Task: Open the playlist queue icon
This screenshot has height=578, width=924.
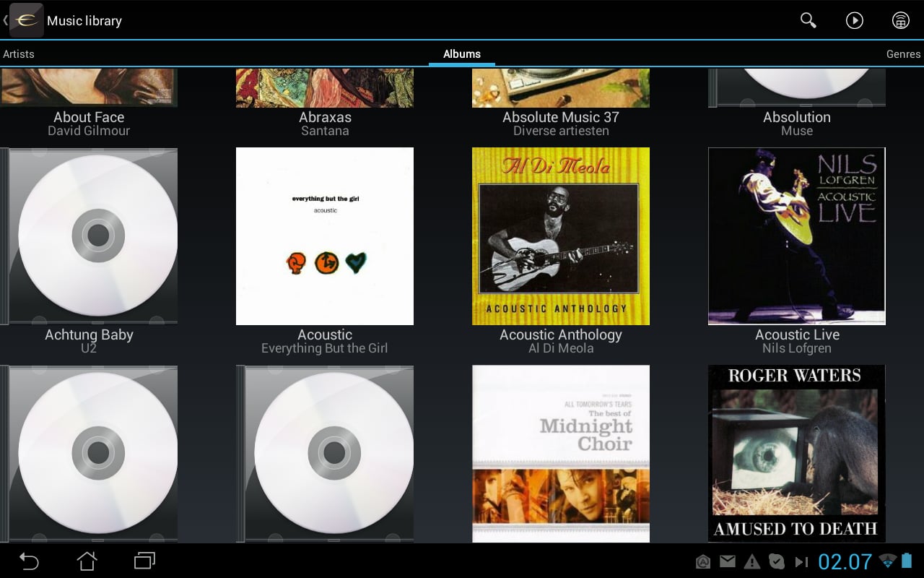Action: click(x=900, y=20)
